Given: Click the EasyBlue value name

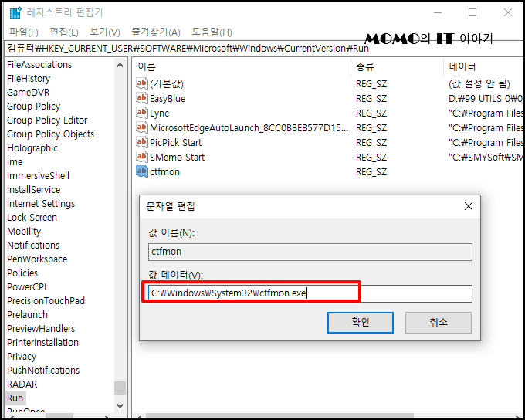Looking at the screenshot, I should tap(168, 99).
